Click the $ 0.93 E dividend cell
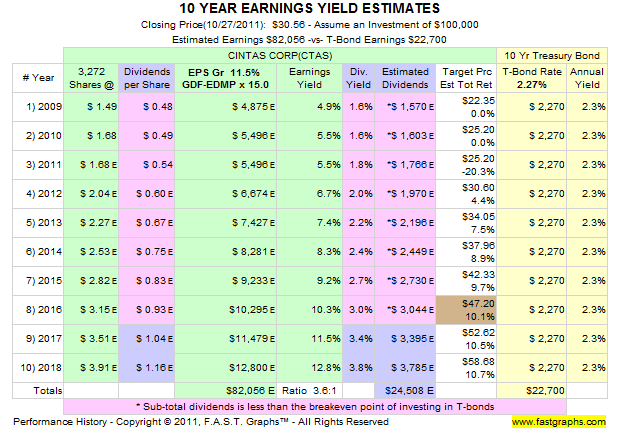Viewport: 623px width, 439px height. tap(147, 310)
